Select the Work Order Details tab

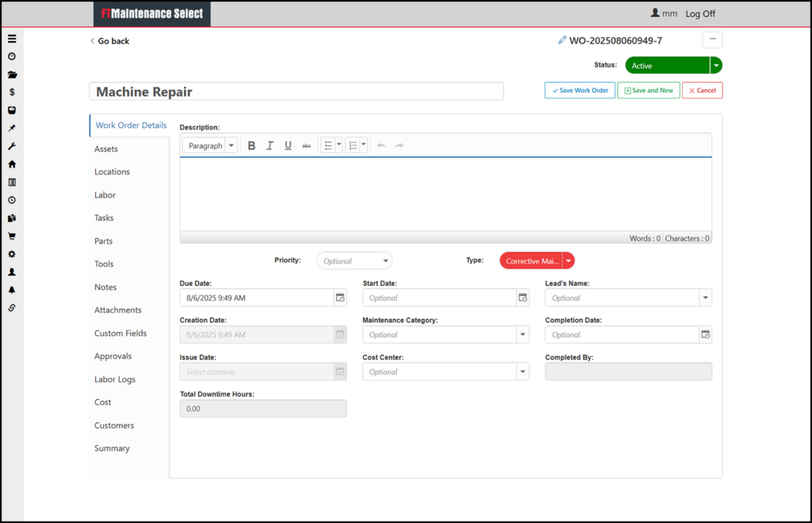pos(131,125)
